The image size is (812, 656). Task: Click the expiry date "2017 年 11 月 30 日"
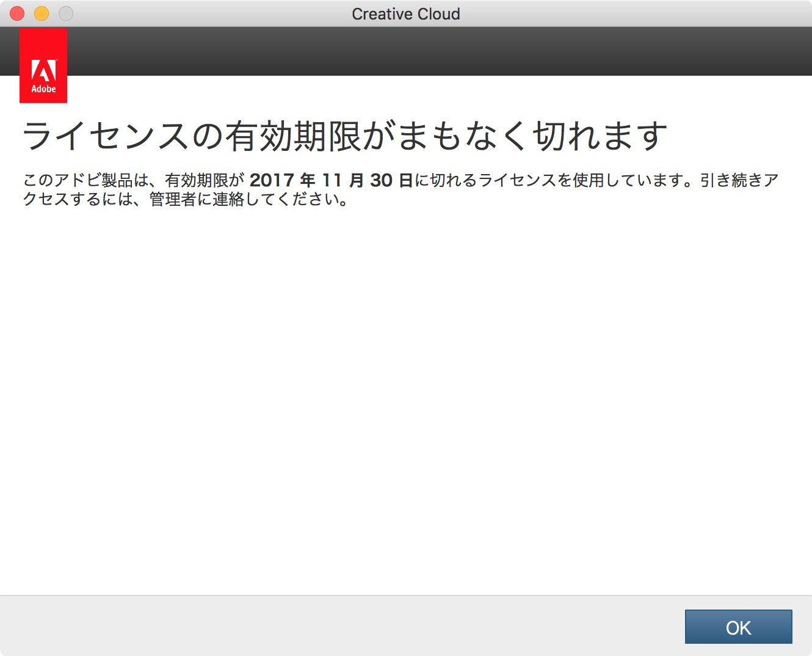[332, 180]
